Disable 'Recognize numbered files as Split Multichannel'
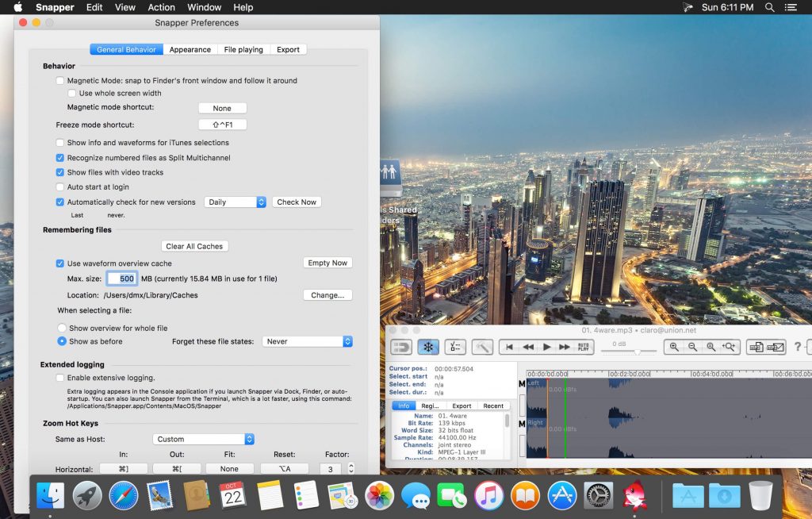The height and width of the screenshot is (519, 812). tap(59, 158)
